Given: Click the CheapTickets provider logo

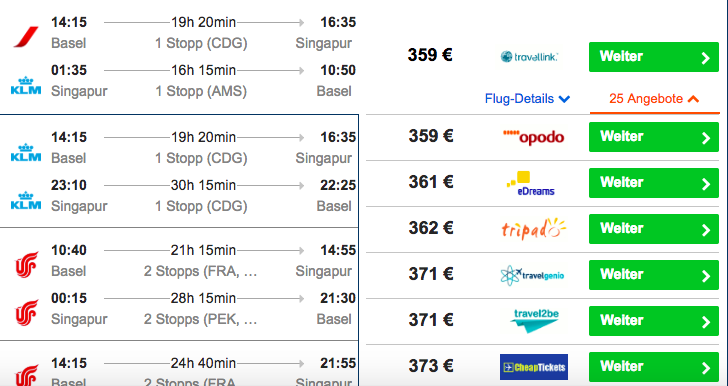Looking at the screenshot, I should [534, 366].
